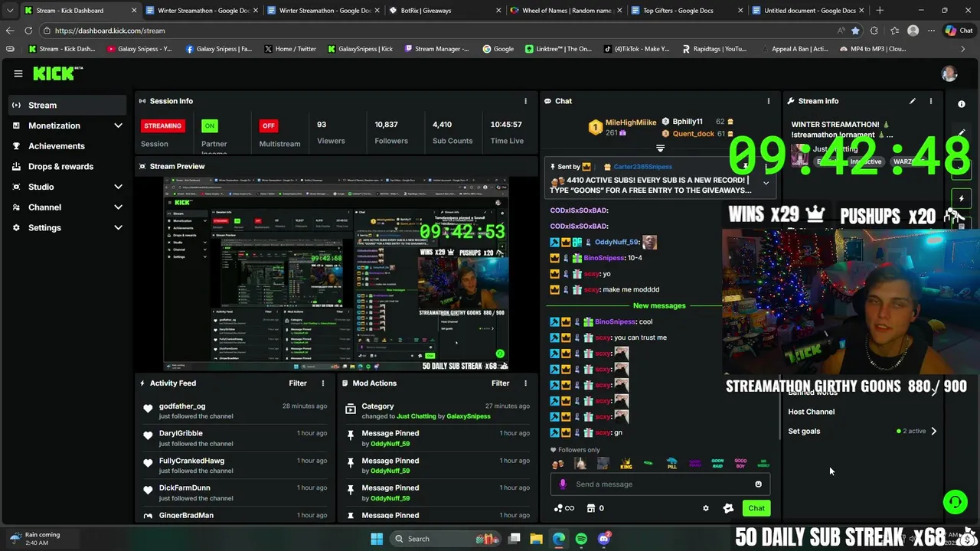
Task: Open File Explorer from the taskbar
Action: point(536,539)
